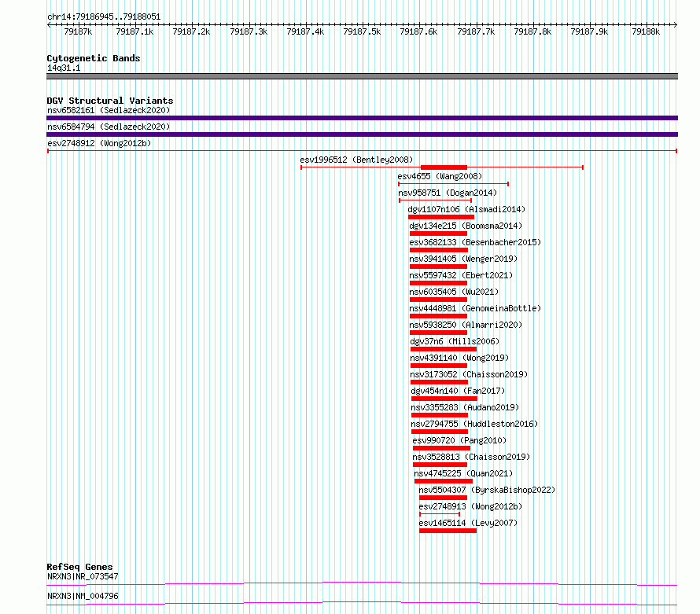Screen dimensions: 700x614
Task: Open the nsv5504307 (ByrskaBishop2022) entry
Action: pos(487,490)
